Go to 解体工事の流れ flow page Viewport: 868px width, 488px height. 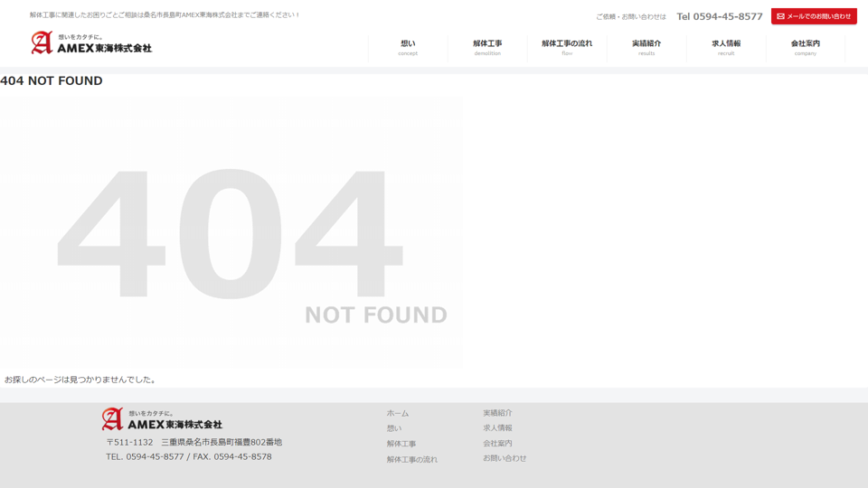point(567,47)
